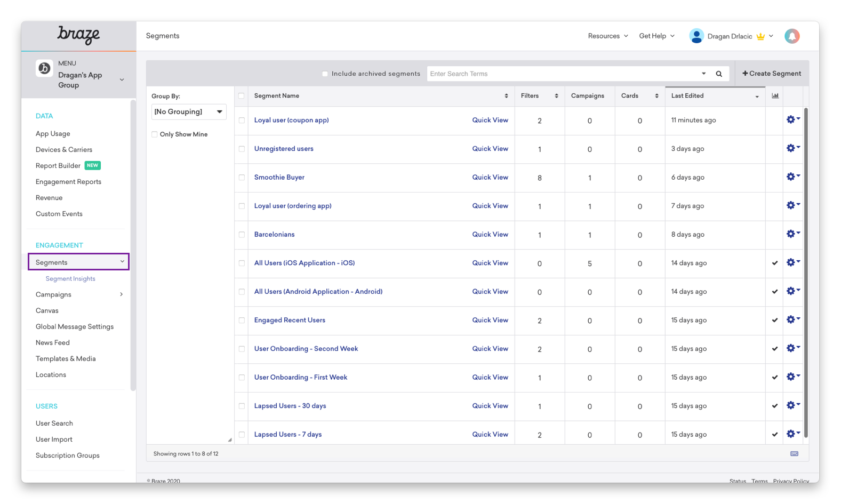Open the Get Help dropdown

coord(657,36)
